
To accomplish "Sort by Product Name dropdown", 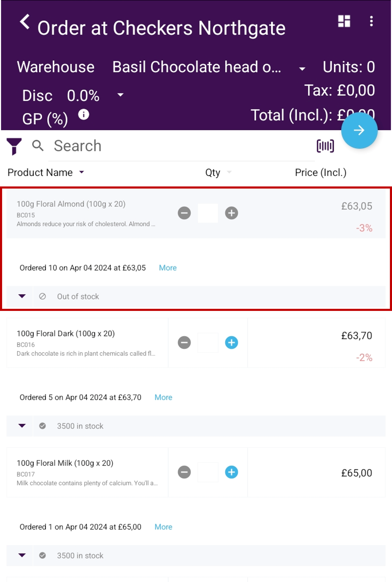I will coord(82,172).
